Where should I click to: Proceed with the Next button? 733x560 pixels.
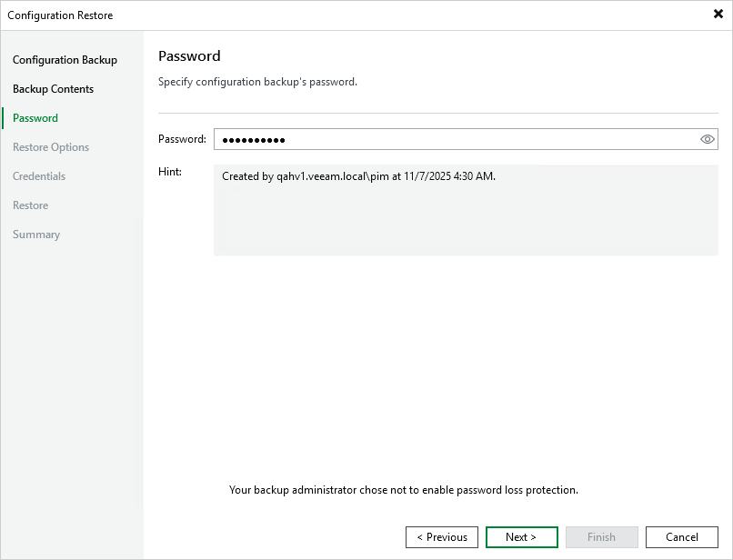[x=522, y=537]
